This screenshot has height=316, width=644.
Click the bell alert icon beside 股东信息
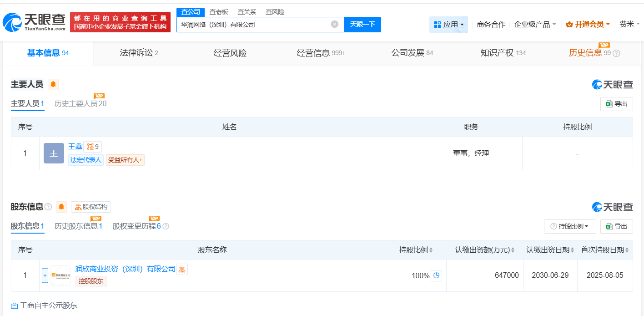(61, 207)
